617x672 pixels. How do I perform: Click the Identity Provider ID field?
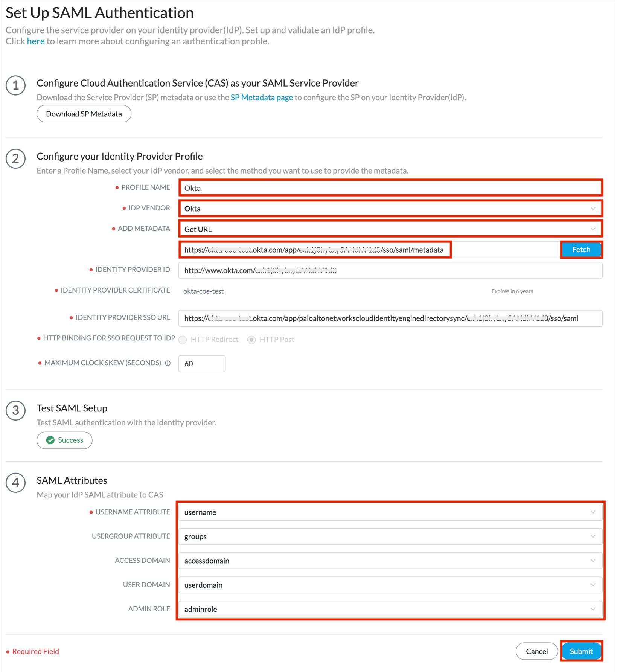coord(390,270)
